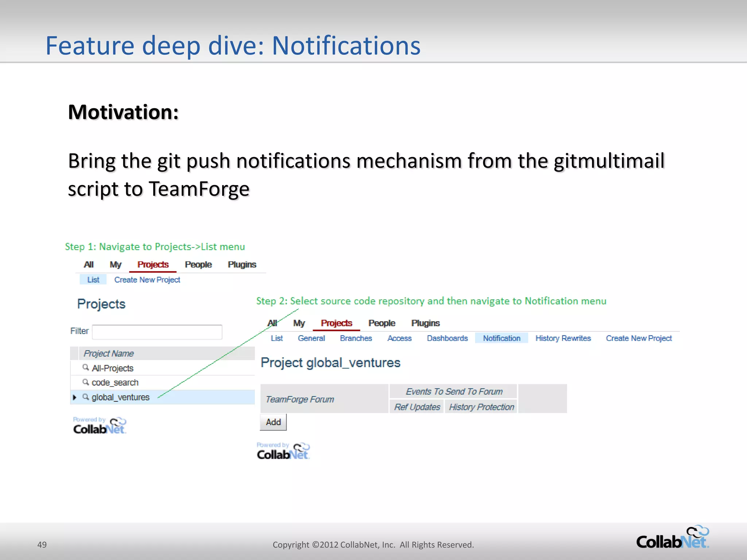Click the Ref Updates column header
The height and width of the screenshot is (560, 747).
click(417, 407)
